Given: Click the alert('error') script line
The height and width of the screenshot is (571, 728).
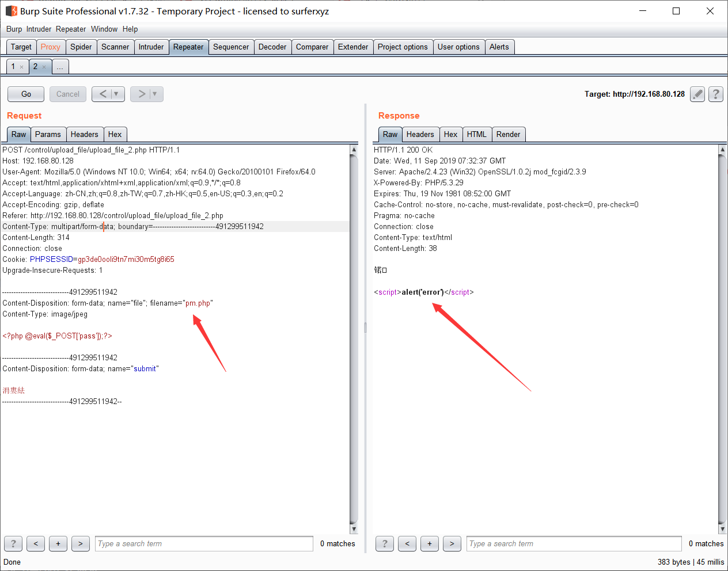Looking at the screenshot, I should [424, 292].
